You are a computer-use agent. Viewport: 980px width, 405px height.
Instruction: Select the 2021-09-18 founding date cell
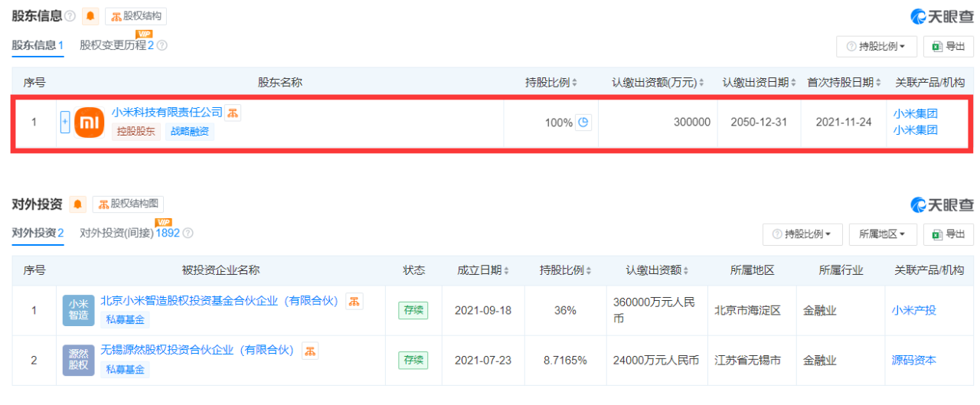[x=483, y=310]
